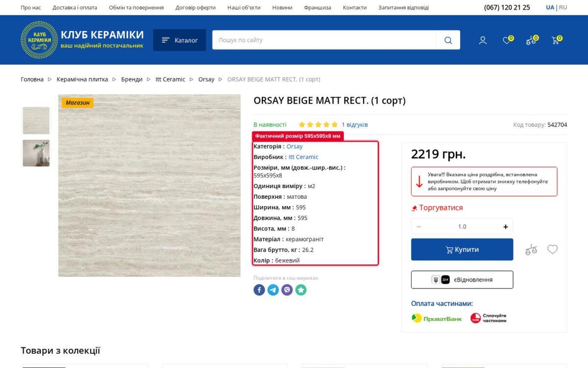Increase quantity with plus button
The height and width of the screenshot is (368, 588).
tap(505, 227)
